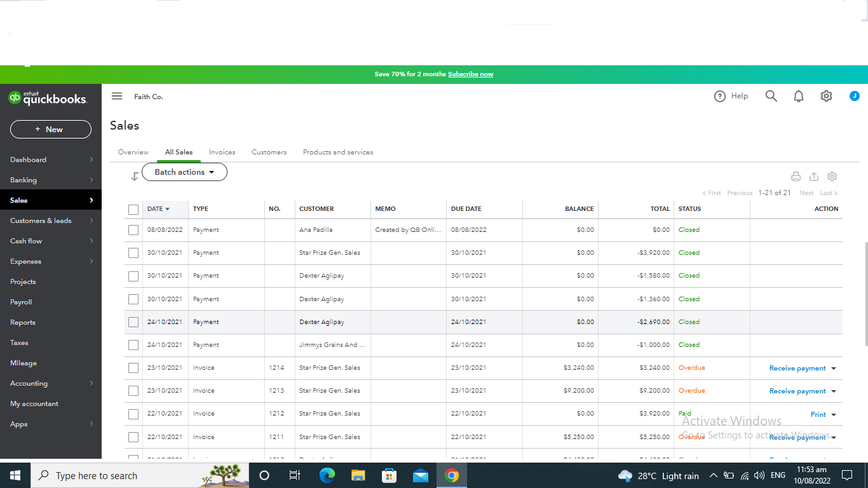Viewport: 868px width, 488px height.
Task: Switch to the Customers tab
Action: click(x=269, y=152)
